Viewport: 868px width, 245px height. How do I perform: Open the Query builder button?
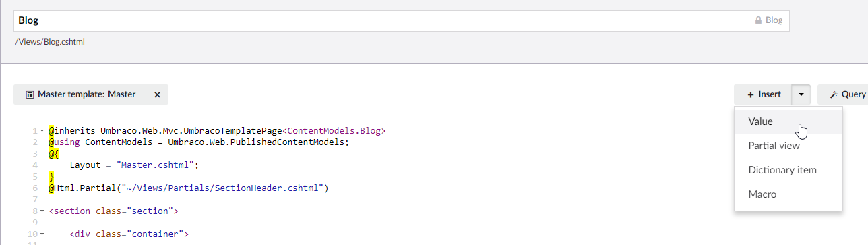pos(843,94)
